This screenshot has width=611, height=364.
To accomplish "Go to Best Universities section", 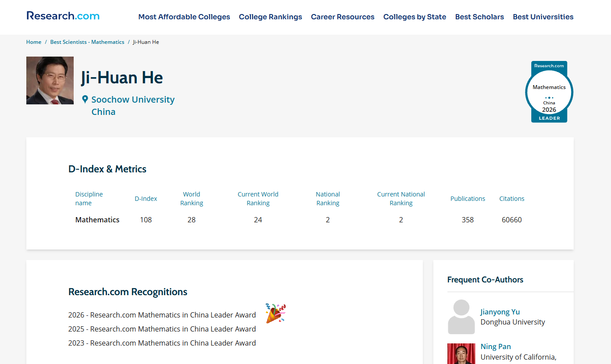I will coord(543,17).
